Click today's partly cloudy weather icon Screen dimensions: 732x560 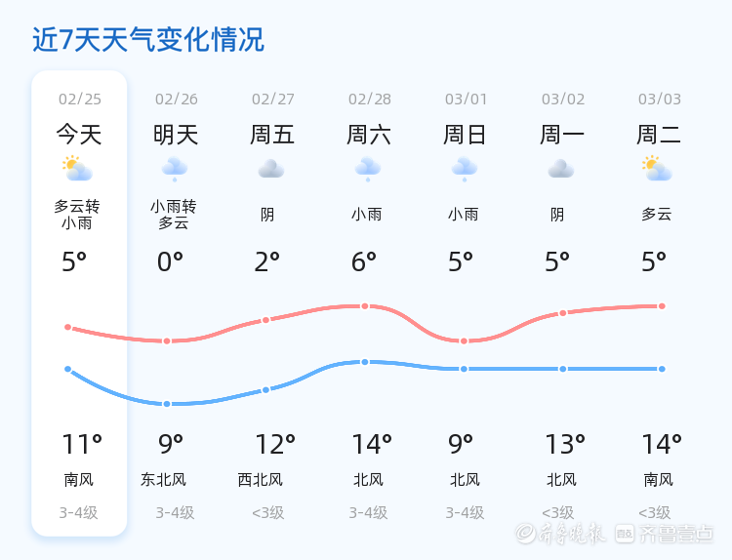pos(77,170)
